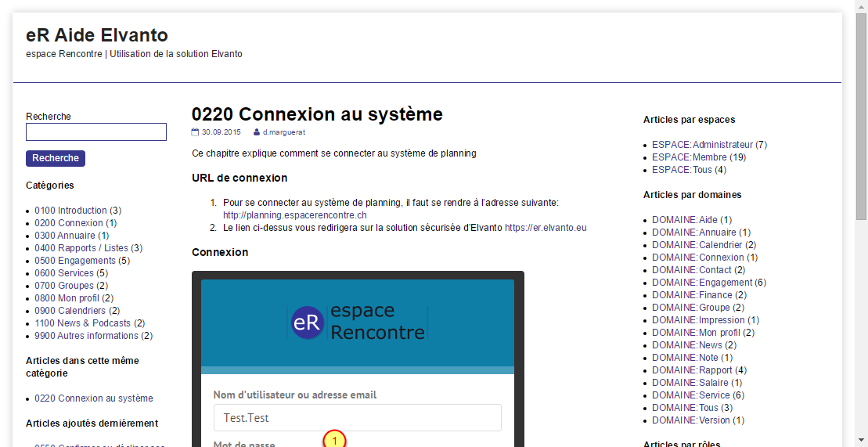Screen dimensions: 868x447
Task: Click the calendar icon beside 30.09.2015
Action: click(196, 132)
